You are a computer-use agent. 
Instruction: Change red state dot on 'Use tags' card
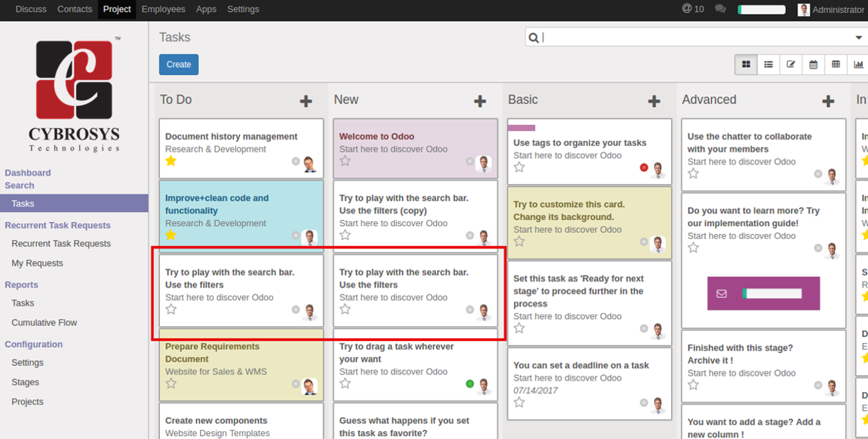click(x=644, y=168)
